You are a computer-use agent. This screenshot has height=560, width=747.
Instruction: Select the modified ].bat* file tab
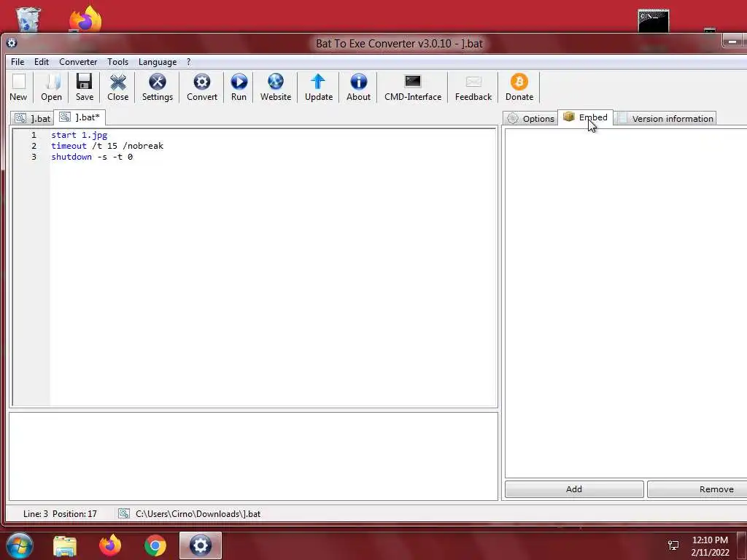coord(80,117)
